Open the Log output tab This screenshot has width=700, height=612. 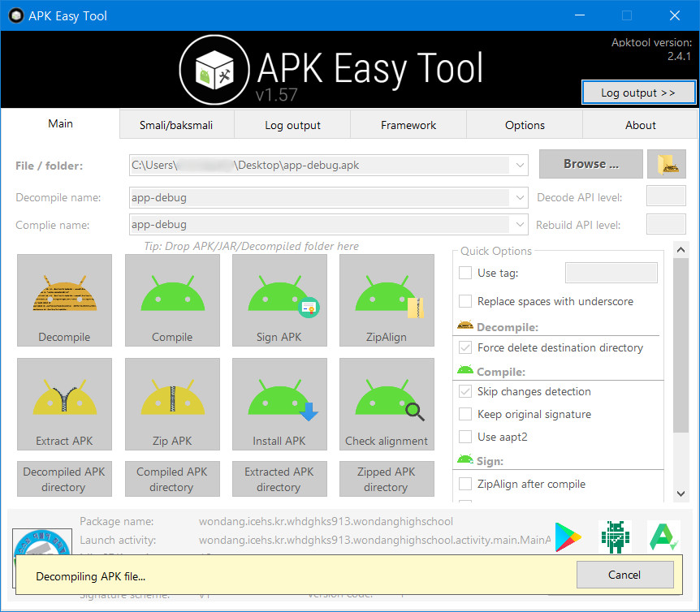(292, 125)
